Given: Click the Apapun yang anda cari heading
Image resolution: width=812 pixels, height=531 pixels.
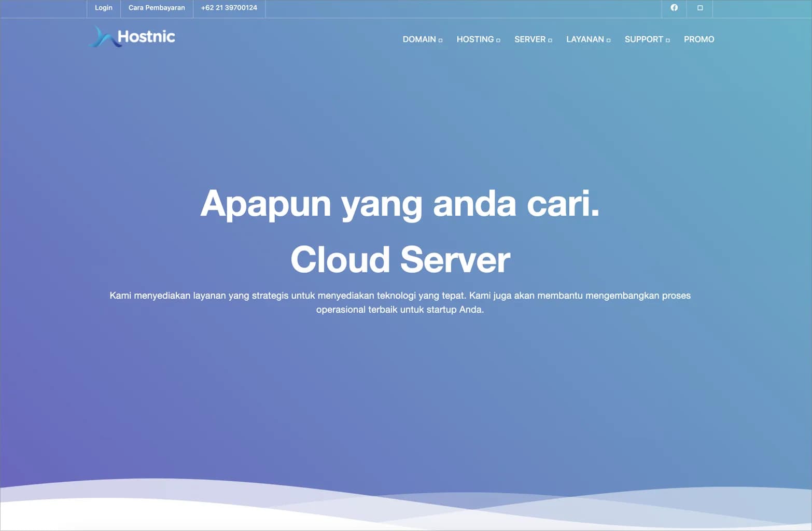Looking at the screenshot, I should (400, 204).
